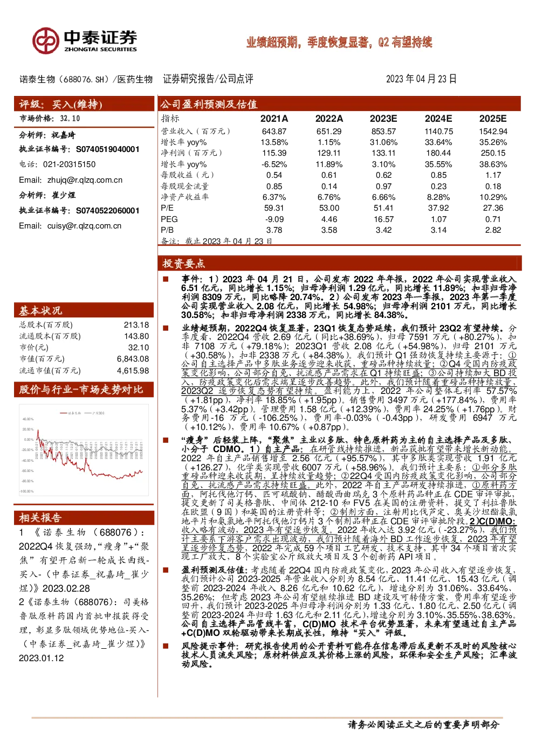Image resolution: width=535 pixels, height=756 pixels.
Task: Open first related report dated 2023.02.28
Action: pos(84,560)
